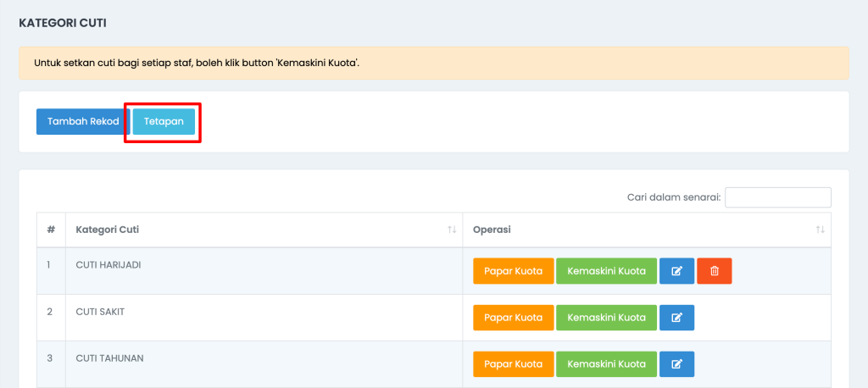Viewport: 868px width, 388px height.
Task: Delete CUTI HARIJADI with trash icon
Action: (714, 271)
